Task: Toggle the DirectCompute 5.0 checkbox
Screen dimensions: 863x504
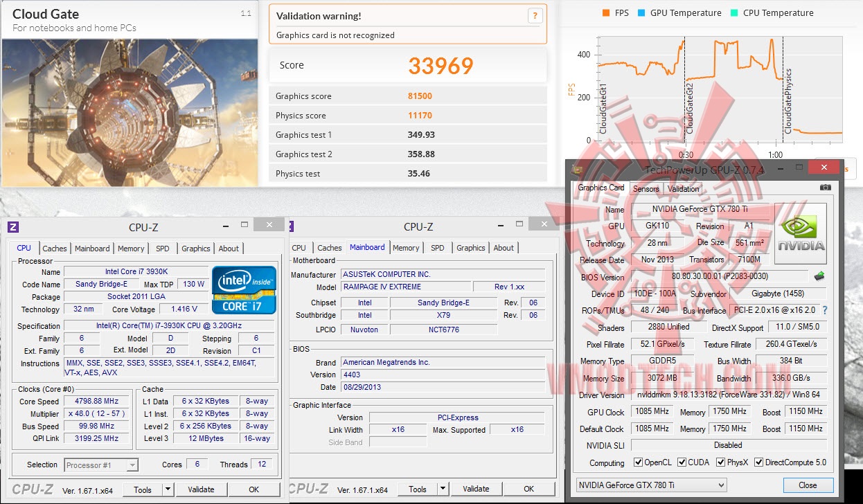Action: click(x=758, y=462)
